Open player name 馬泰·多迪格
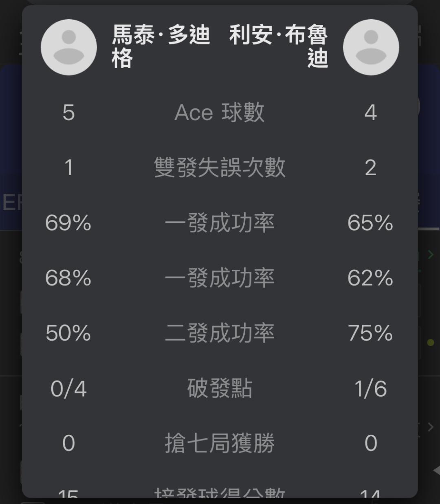 click(161, 46)
